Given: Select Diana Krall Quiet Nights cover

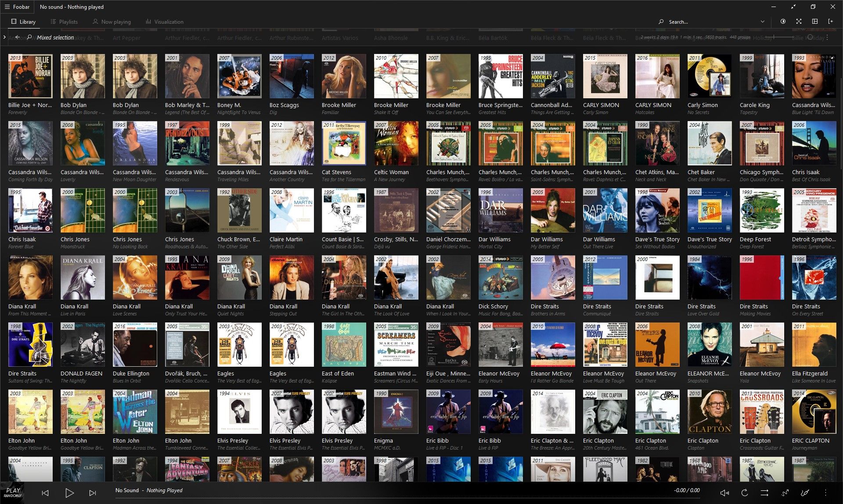Looking at the screenshot, I should tap(239, 277).
